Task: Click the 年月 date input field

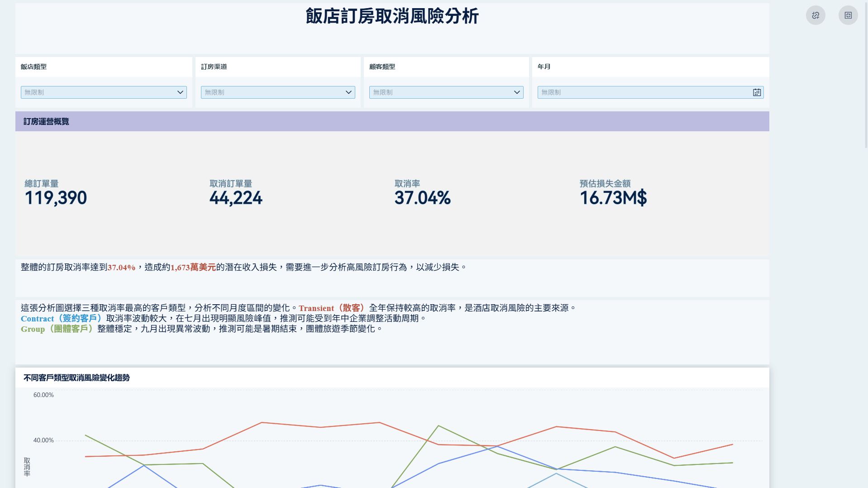Action: [650, 92]
